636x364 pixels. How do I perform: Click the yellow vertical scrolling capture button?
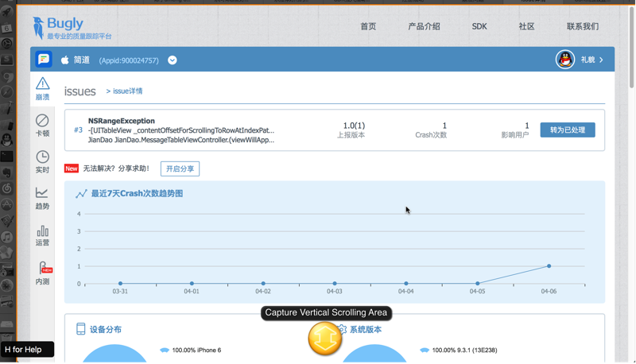tap(324, 339)
